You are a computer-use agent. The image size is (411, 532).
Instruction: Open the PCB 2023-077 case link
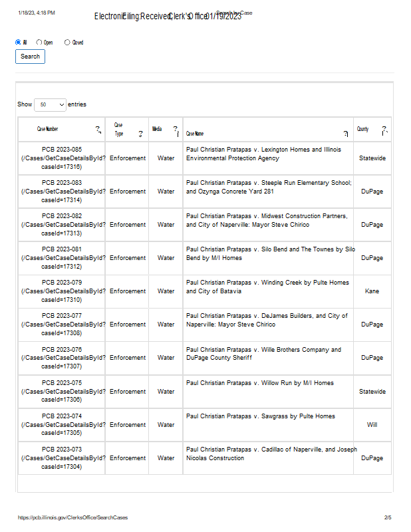point(62,325)
